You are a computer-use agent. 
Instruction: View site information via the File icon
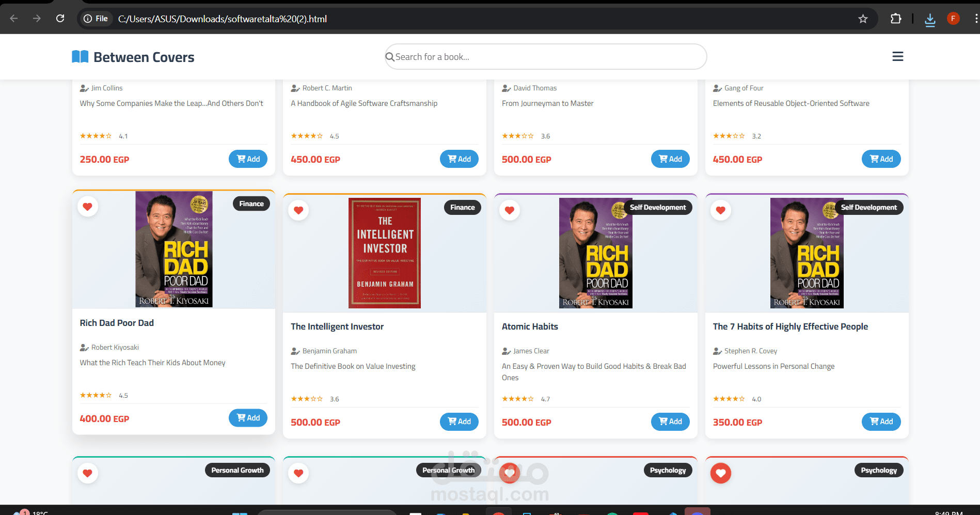96,19
